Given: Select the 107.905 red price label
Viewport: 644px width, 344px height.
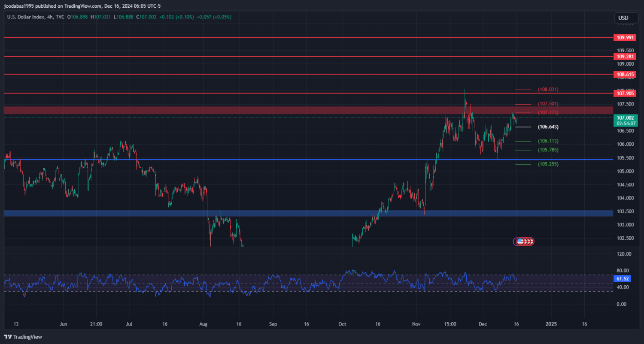Looking at the screenshot, I should 625,93.
